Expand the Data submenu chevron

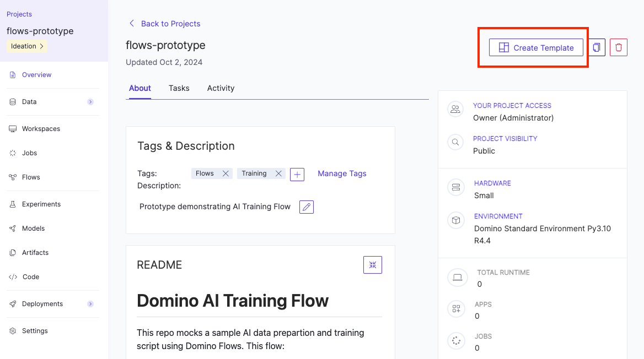coord(90,102)
